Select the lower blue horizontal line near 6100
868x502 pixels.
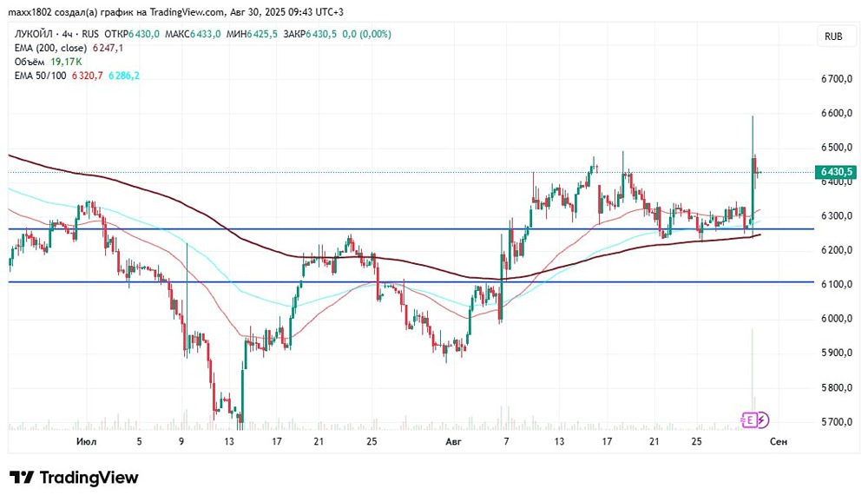coord(411,282)
